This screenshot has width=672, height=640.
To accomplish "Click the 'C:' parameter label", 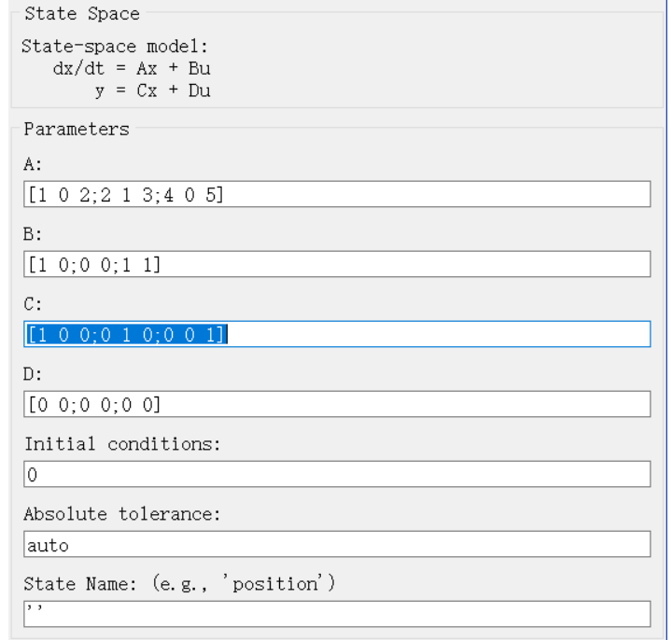I will coord(33,304).
